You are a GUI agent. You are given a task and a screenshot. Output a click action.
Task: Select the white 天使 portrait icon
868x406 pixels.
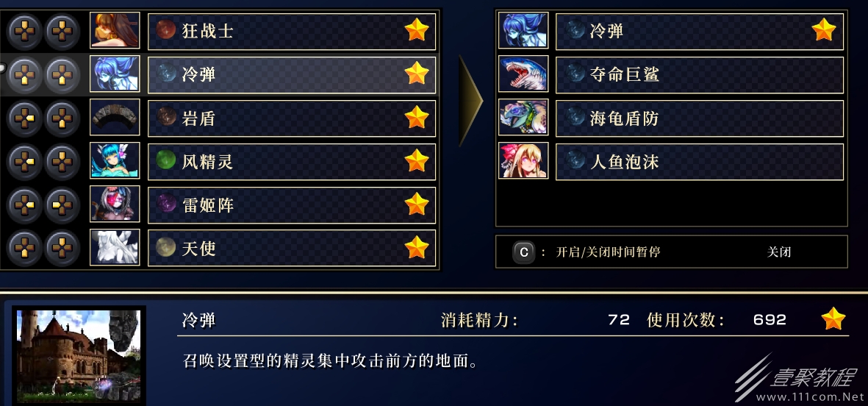coord(115,248)
